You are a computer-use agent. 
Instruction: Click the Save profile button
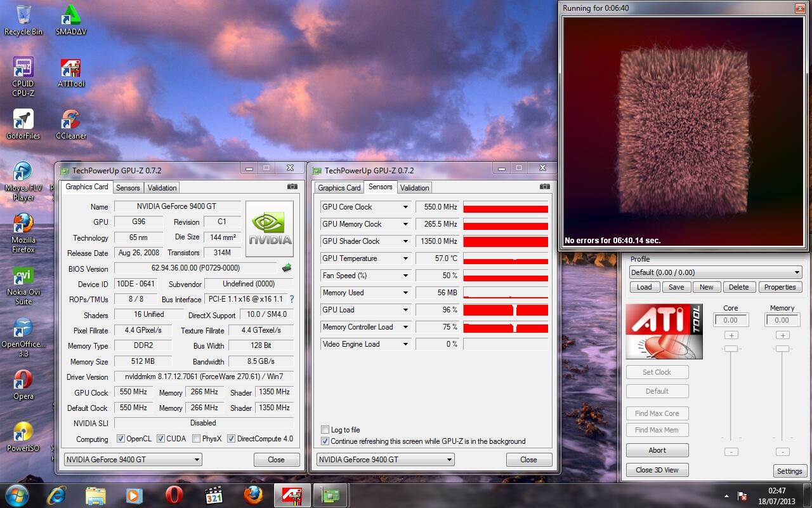coord(676,287)
